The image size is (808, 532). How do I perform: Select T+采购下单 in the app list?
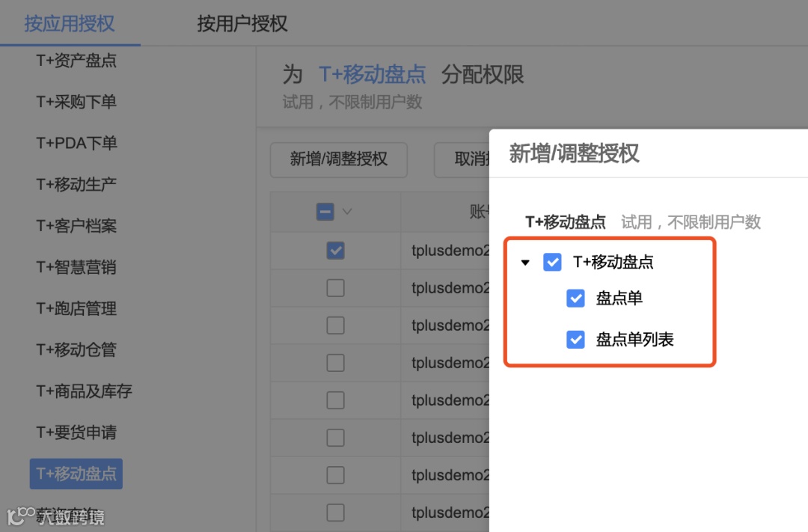click(76, 102)
